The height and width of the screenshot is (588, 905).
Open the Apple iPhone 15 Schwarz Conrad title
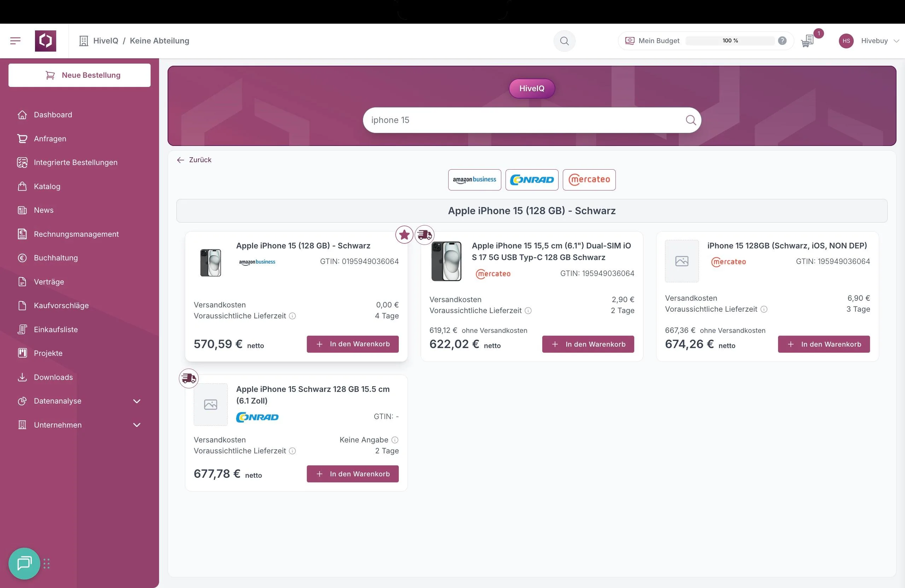click(x=313, y=395)
